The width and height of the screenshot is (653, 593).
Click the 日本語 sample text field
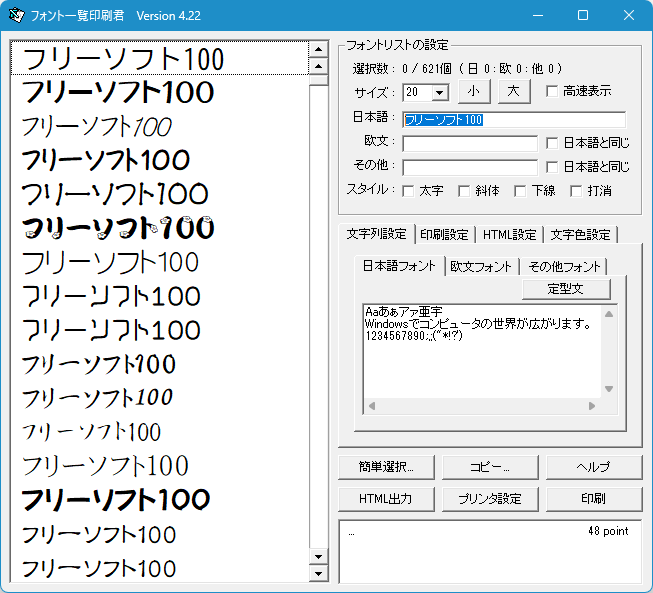click(x=514, y=120)
